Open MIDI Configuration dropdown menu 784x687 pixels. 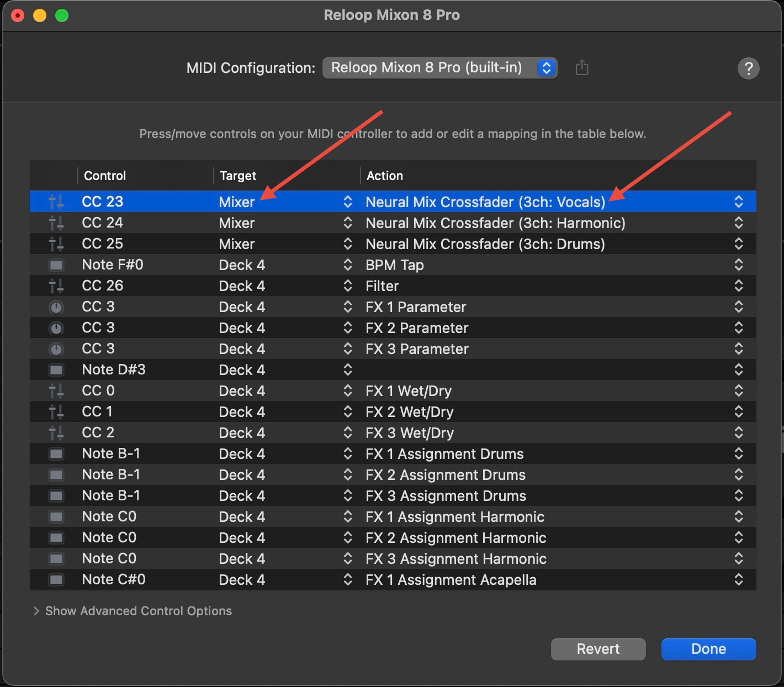tap(439, 68)
